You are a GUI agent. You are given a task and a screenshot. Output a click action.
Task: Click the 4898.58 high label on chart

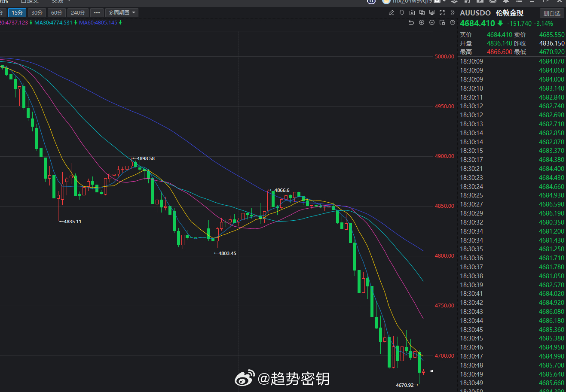coord(146,158)
